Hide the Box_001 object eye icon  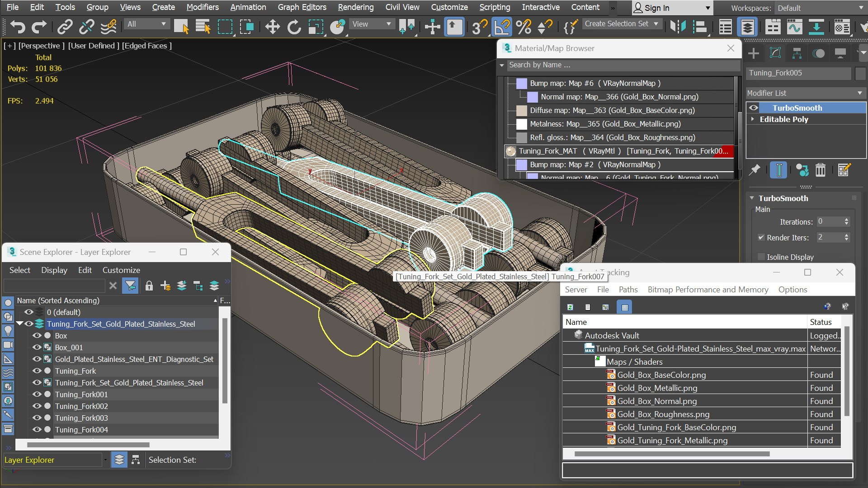pyautogui.click(x=37, y=347)
